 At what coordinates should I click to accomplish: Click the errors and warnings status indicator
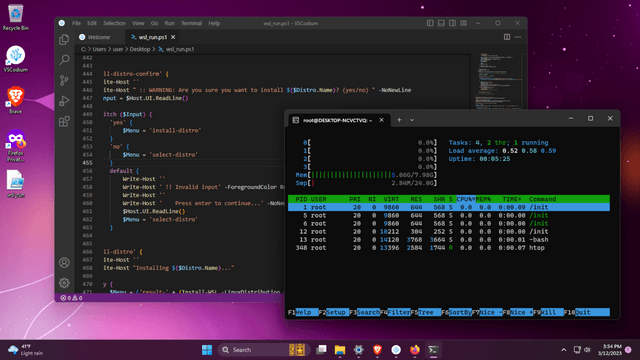pyautogui.click(x=71, y=298)
